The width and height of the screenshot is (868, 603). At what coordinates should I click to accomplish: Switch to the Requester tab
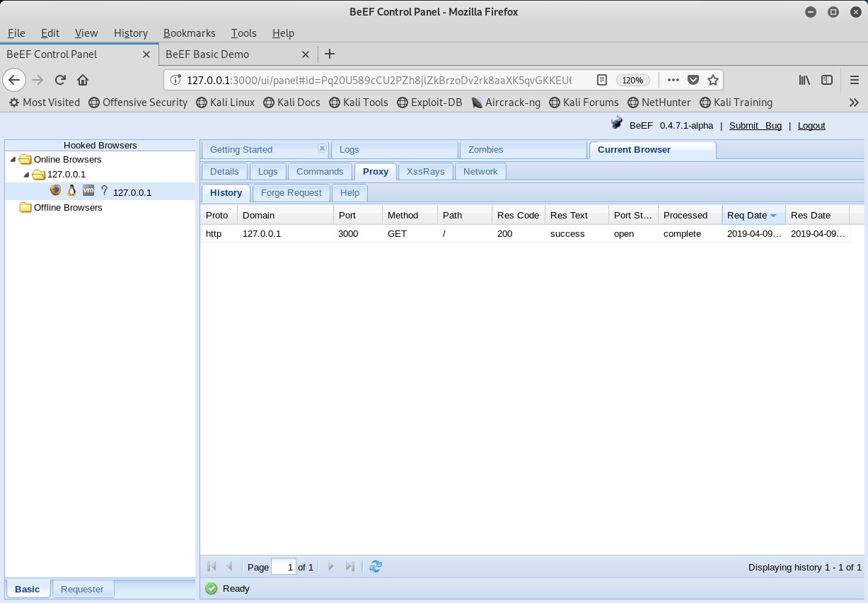point(82,589)
